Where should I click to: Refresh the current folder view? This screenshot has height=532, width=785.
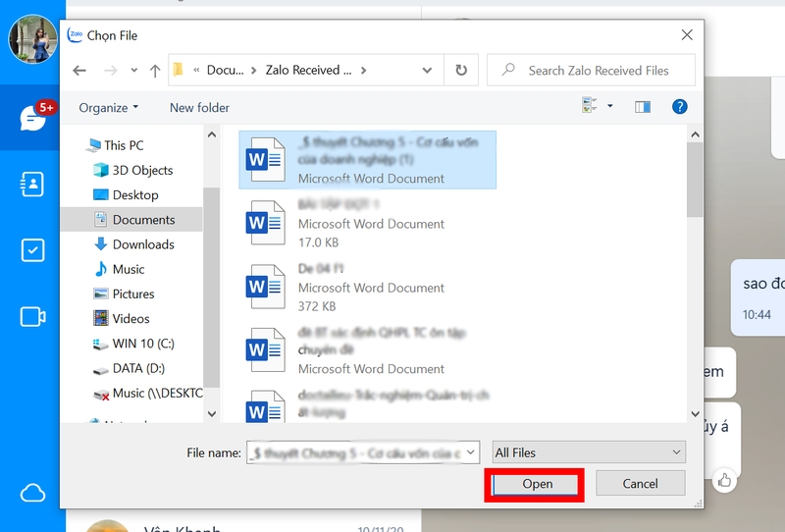pyautogui.click(x=461, y=70)
